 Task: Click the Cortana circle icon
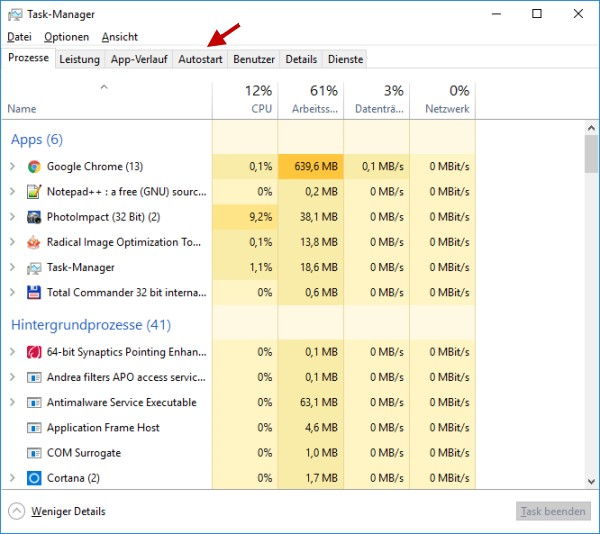[34, 478]
